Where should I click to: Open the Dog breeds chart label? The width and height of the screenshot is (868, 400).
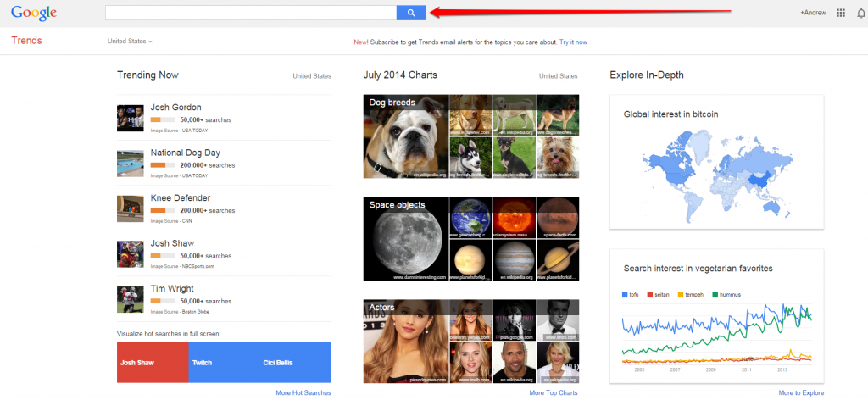click(x=392, y=103)
